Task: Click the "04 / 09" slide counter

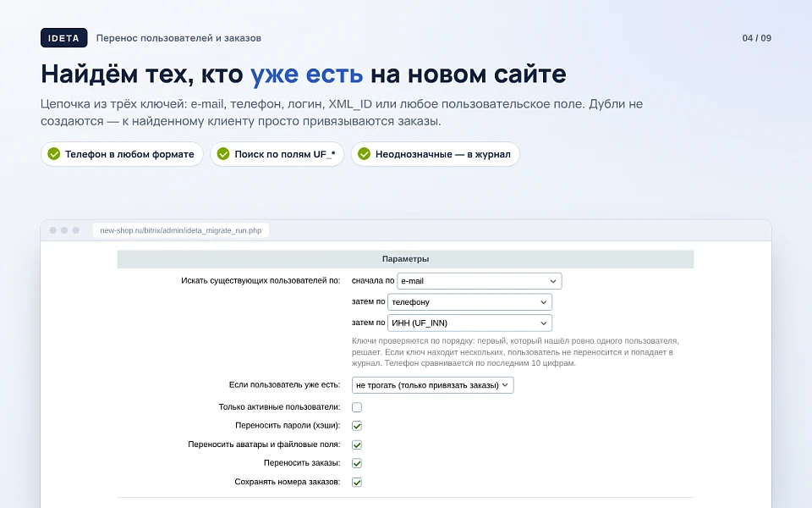Action: tap(756, 38)
